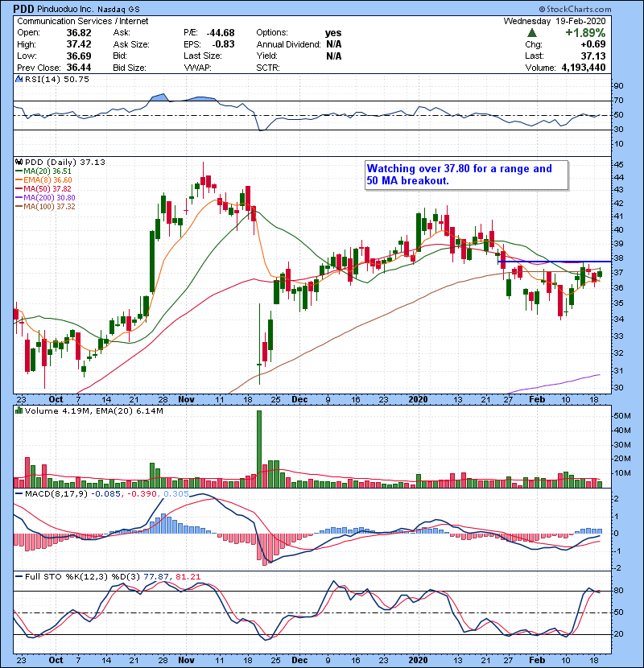Screen dimensions: 644x668
Task: Click the PDD (Daily) 37.13 chart title
Action: click(64, 163)
